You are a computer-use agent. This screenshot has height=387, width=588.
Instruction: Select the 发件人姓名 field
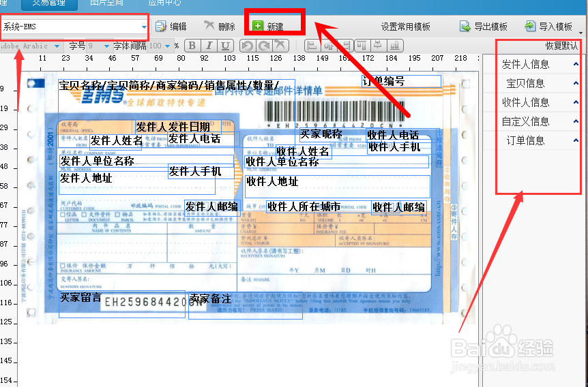(115, 142)
